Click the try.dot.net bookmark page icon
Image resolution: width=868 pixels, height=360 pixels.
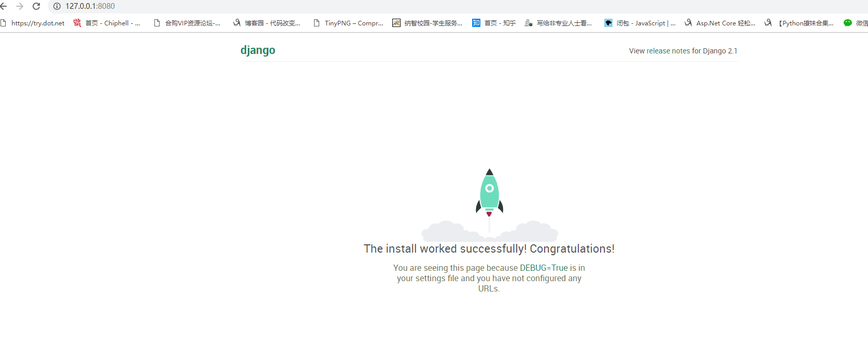[3, 23]
